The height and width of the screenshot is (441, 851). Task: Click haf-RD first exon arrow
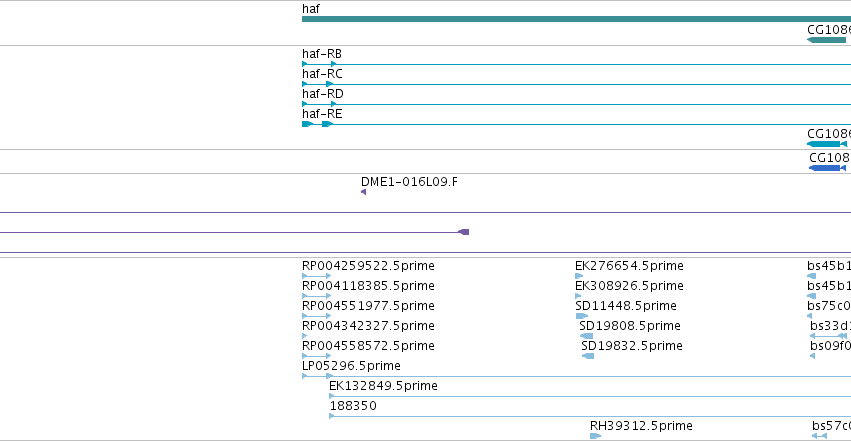305,104
